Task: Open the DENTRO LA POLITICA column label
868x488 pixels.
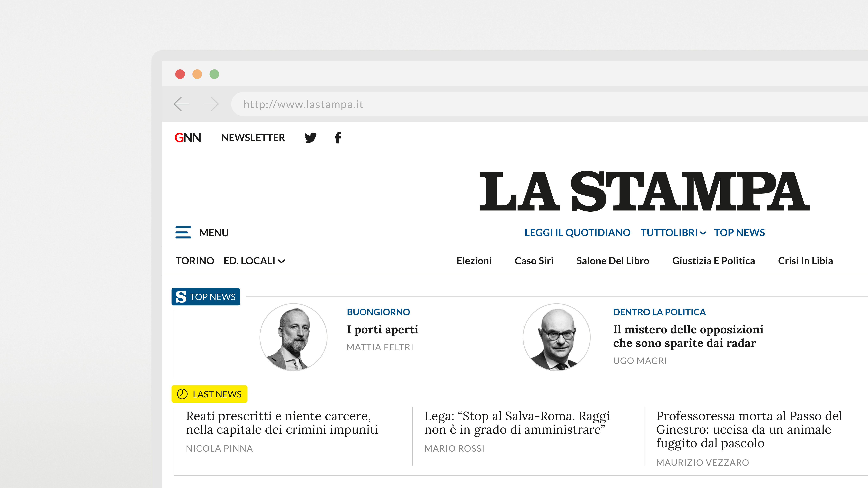Action: 660,312
